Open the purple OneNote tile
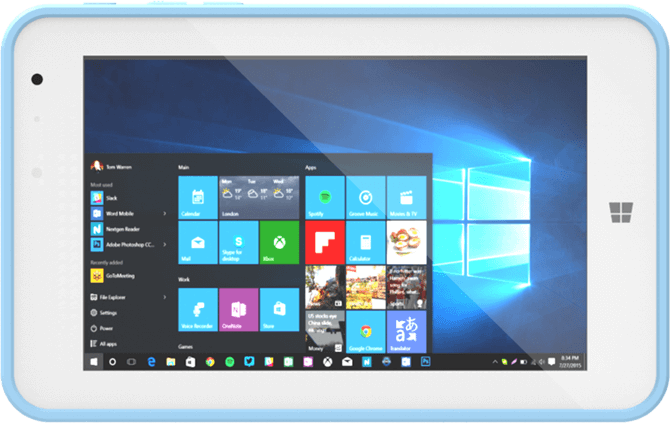This screenshot has height=423, width=670. [x=238, y=310]
